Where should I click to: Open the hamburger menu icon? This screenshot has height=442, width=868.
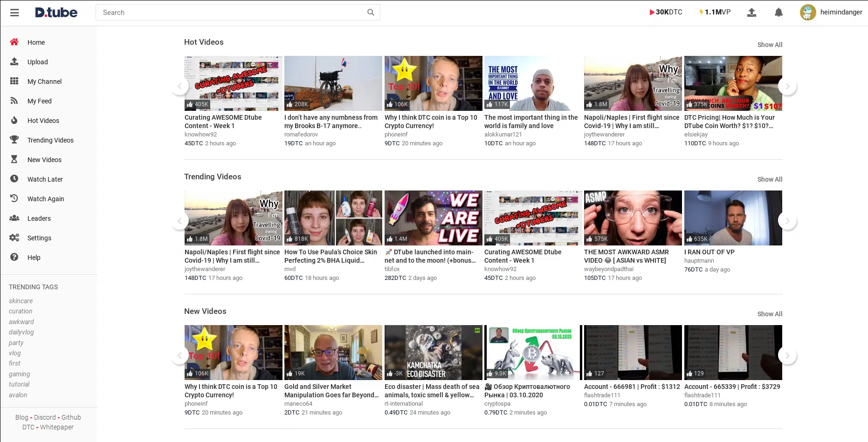coord(14,13)
